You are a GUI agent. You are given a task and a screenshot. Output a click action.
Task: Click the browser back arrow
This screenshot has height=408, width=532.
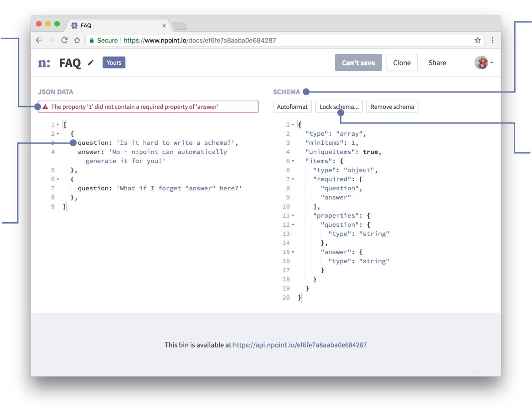pyautogui.click(x=39, y=41)
